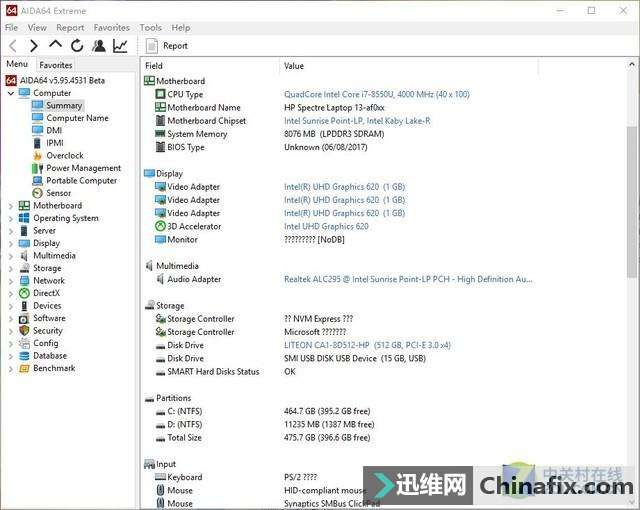Open the File menu
This screenshot has width=640, height=510.
(x=11, y=28)
